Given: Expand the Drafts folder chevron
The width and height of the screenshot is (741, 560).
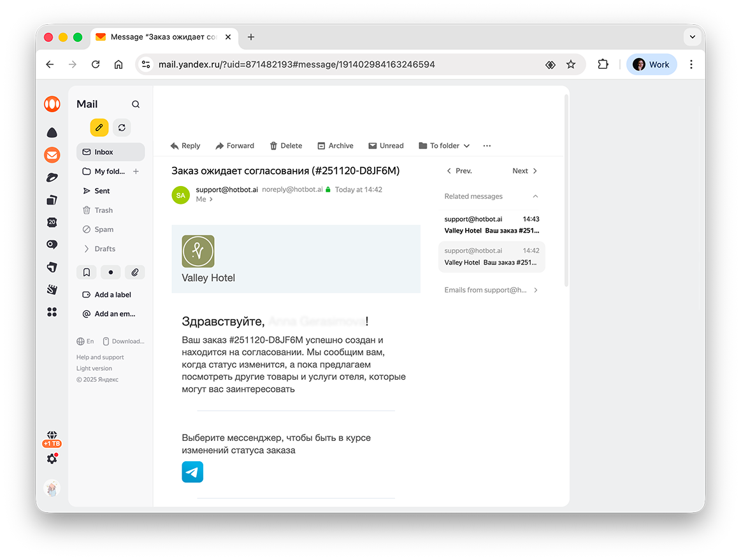Looking at the screenshot, I should click(87, 248).
